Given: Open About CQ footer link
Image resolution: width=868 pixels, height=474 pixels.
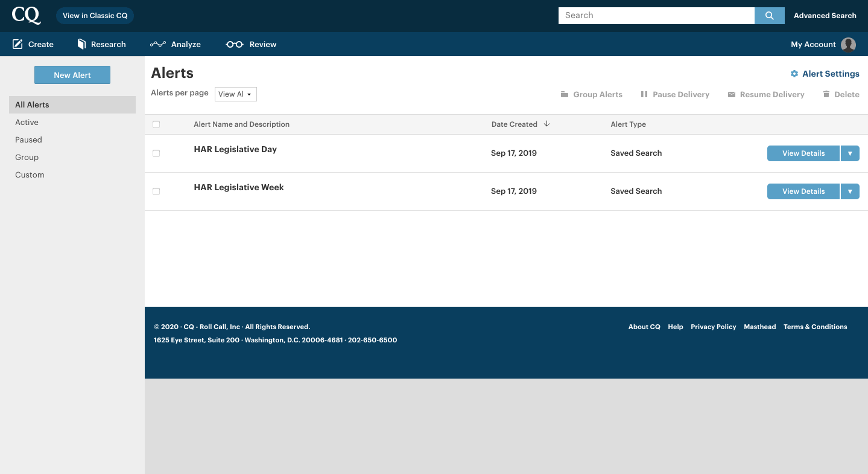Looking at the screenshot, I should coord(644,327).
